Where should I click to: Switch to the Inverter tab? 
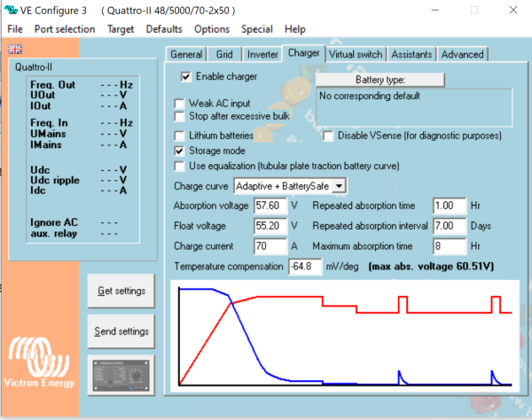coord(262,54)
